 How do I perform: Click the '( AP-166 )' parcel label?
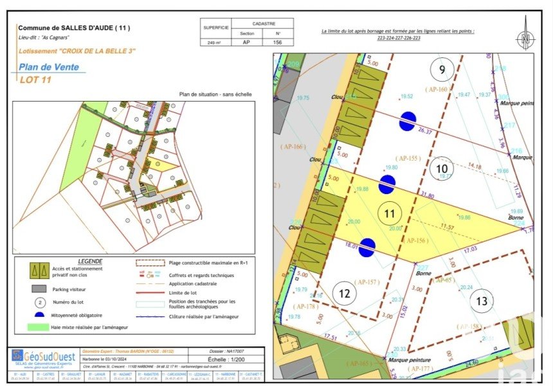pos(293,147)
